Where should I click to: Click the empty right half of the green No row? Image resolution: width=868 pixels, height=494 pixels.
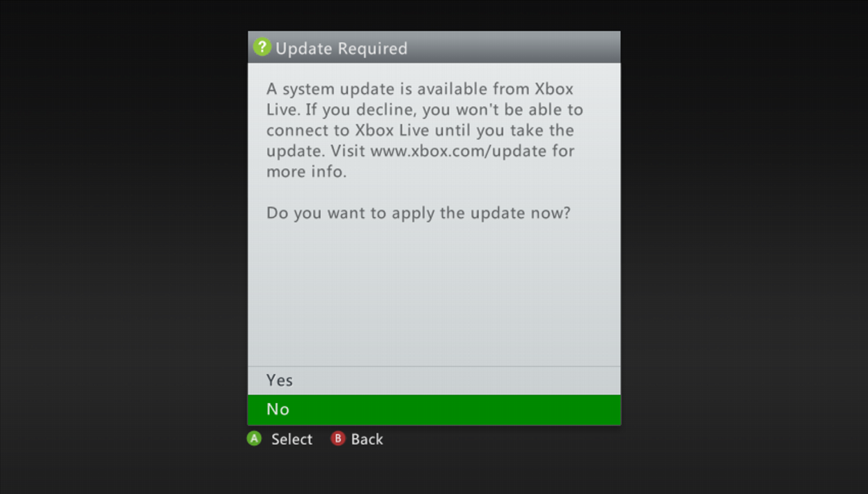click(527, 410)
